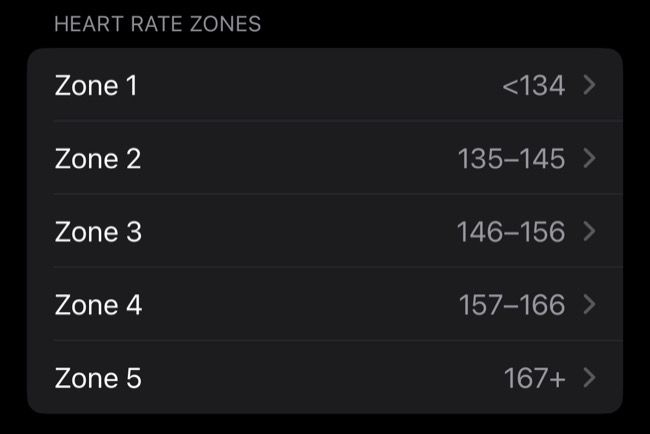Expand Zone 5 details via its arrow
Image resolution: width=650 pixels, height=434 pixels.
click(x=589, y=378)
